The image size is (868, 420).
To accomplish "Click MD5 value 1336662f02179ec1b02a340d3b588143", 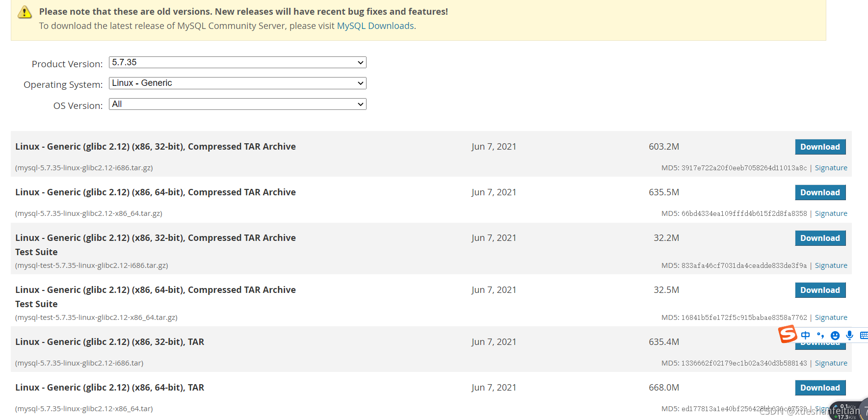I will (x=744, y=363).
